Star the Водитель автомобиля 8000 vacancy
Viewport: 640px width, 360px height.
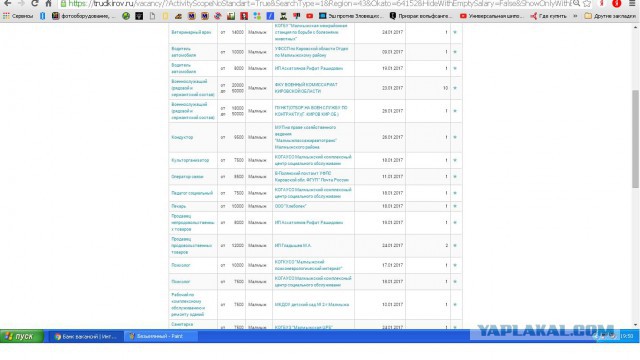pyautogui.click(x=455, y=68)
